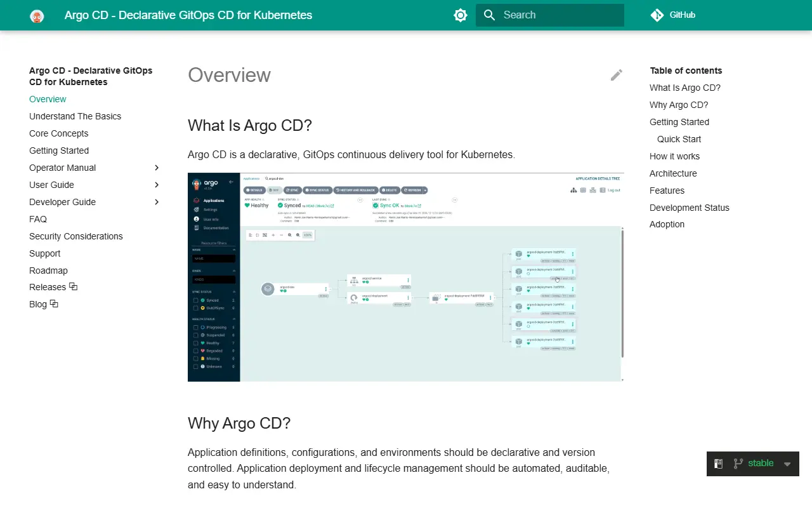Jump to Adoption section
Image resolution: width=812 pixels, height=508 pixels.
coord(667,224)
